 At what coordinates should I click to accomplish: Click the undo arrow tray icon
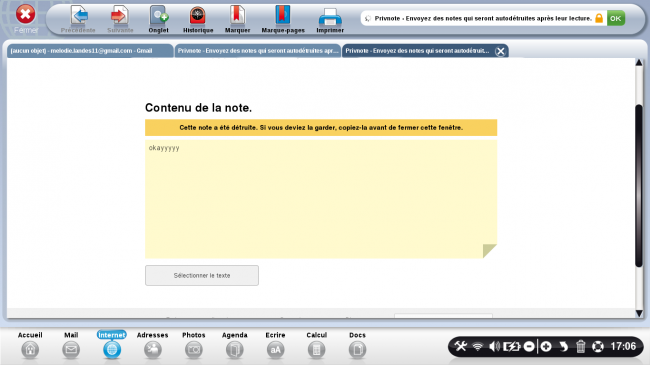[563, 346]
